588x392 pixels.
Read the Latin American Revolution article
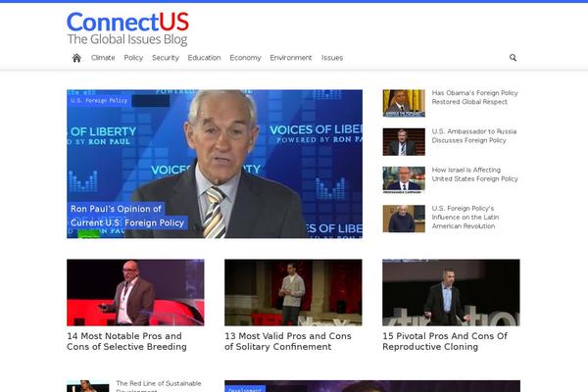click(x=465, y=218)
